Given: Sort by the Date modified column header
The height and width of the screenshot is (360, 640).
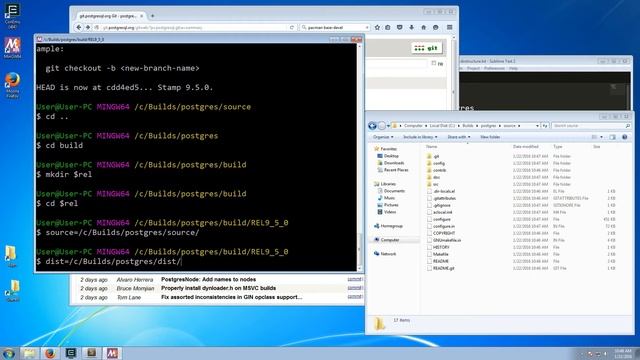Looking at the screenshot, I should tap(526, 147).
